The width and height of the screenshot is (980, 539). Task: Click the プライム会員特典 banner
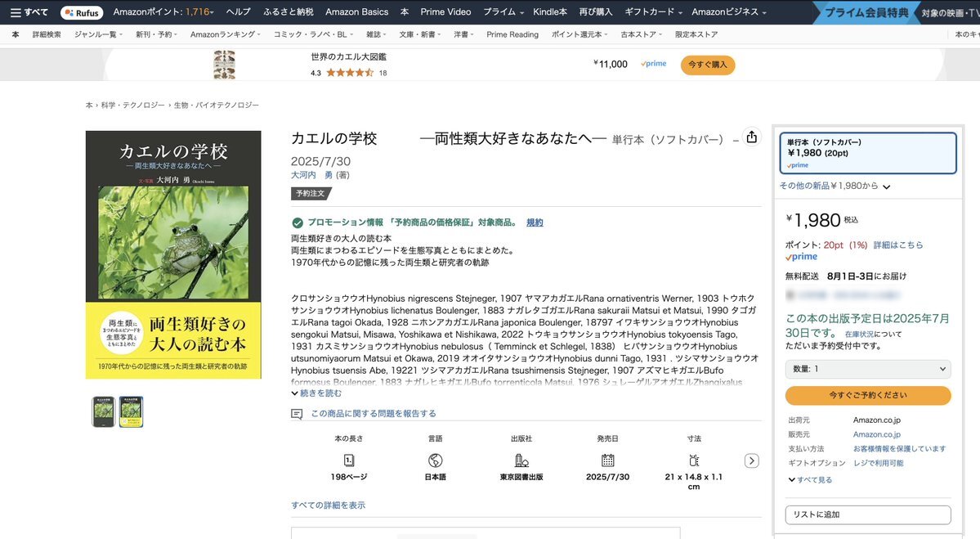click(866, 12)
